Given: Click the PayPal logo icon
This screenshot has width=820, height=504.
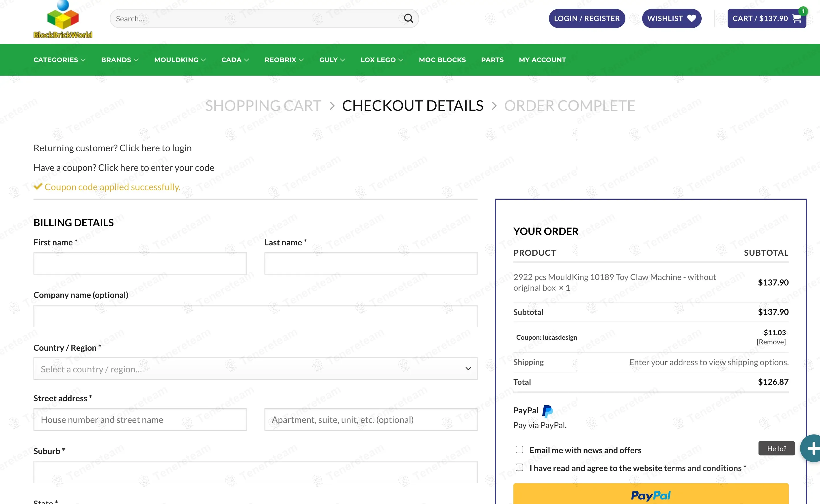Looking at the screenshot, I should (547, 411).
